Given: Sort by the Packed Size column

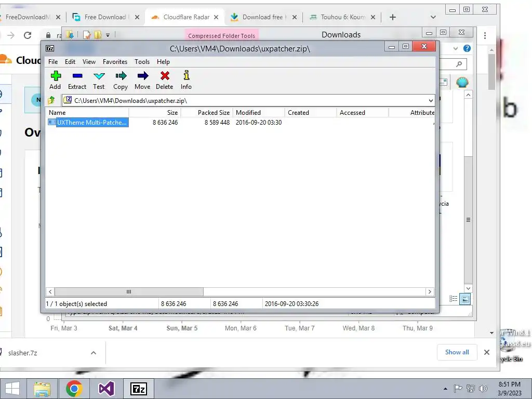Looking at the screenshot, I should (x=207, y=113).
